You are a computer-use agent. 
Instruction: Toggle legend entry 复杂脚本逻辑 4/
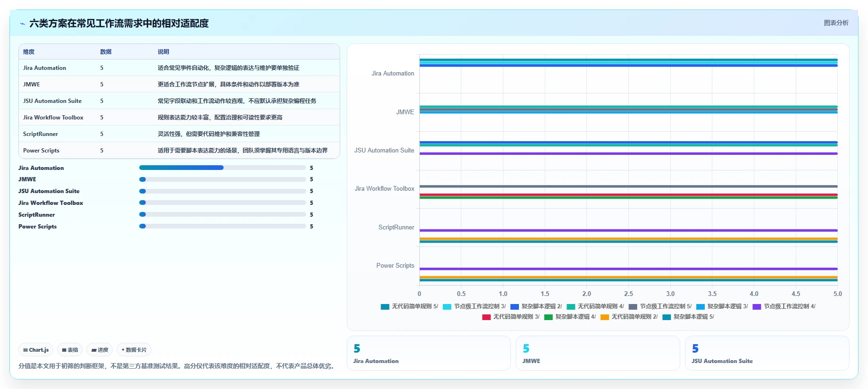pyautogui.click(x=570, y=317)
